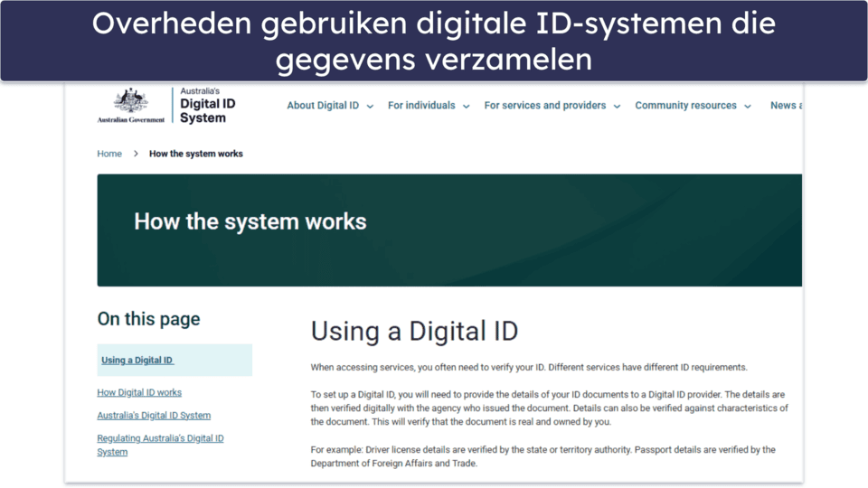The image size is (868, 488).
Task: Jump to Regulating Australia's Digital ID System link
Action: [x=161, y=445]
